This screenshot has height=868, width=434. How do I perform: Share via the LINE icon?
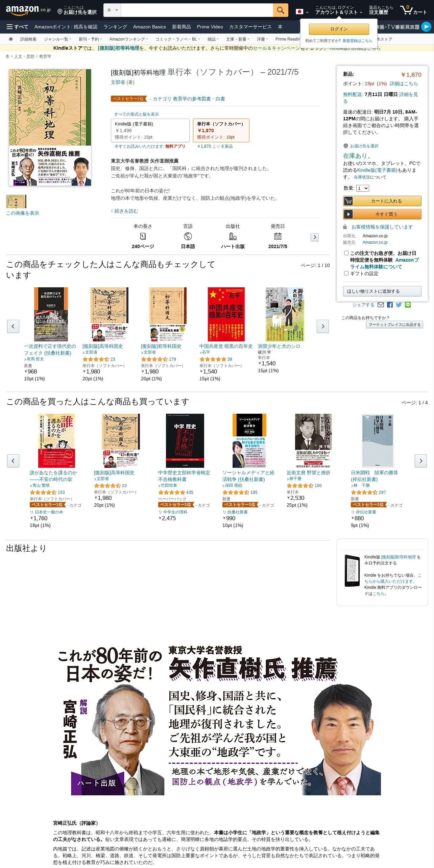(408, 305)
